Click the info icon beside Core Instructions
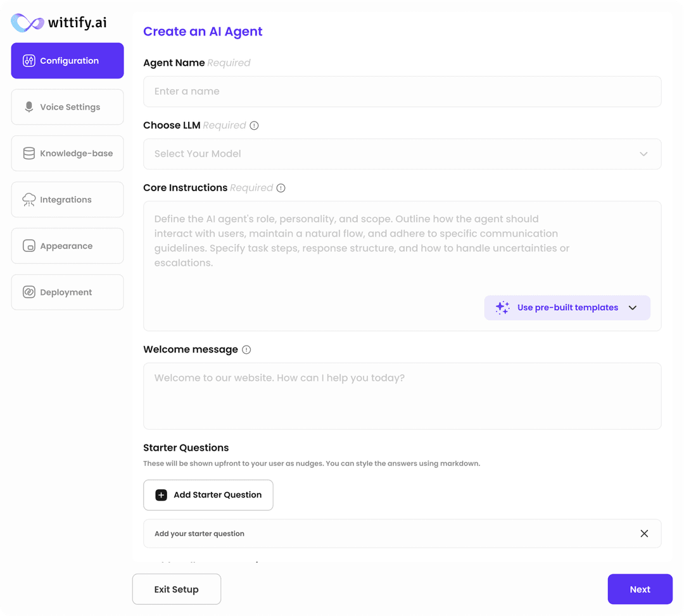The width and height of the screenshot is (684, 616). pyautogui.click(x=280, y=187)
